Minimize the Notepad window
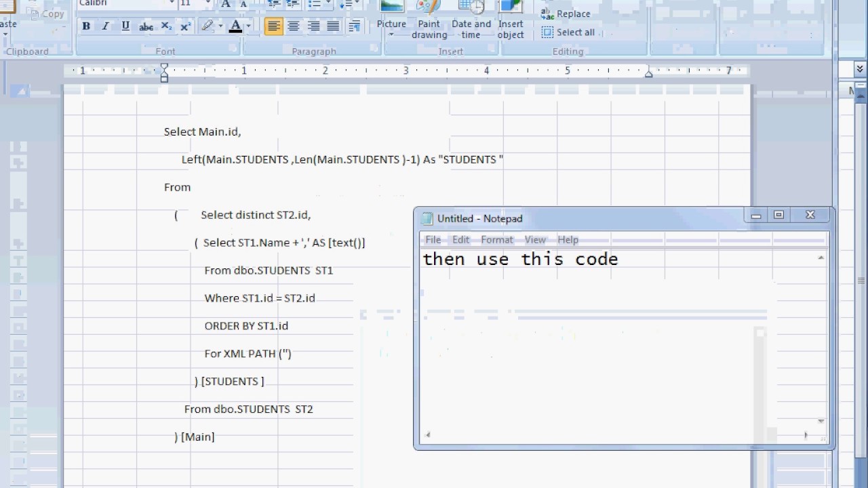Viewport: 868px width, 488px height. pos(756,216)
